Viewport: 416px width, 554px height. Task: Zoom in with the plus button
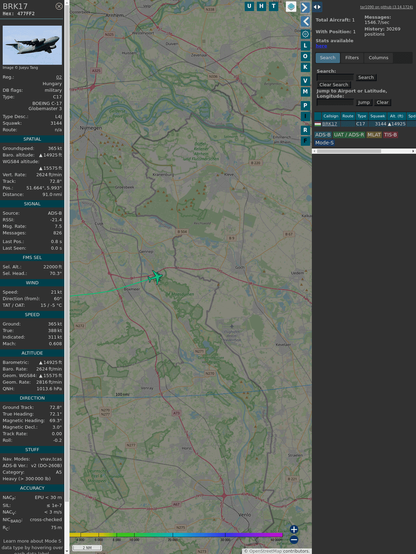(x=294, y=529)
